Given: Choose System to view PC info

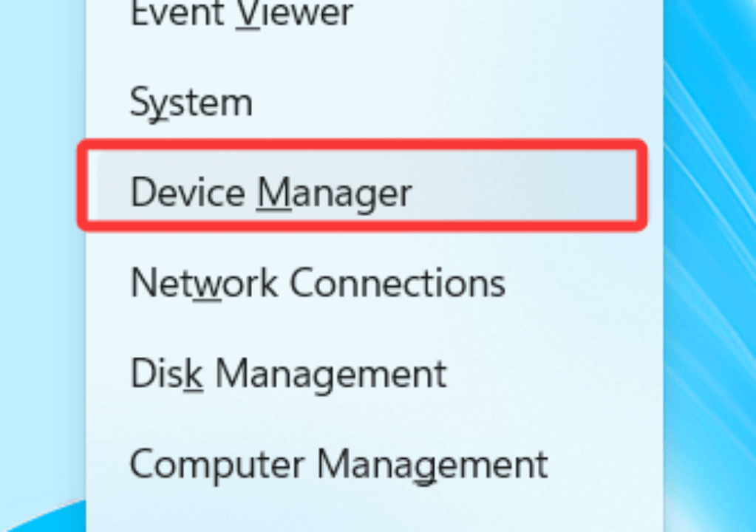Looking at the screenshot, I should tap(191, 103).
